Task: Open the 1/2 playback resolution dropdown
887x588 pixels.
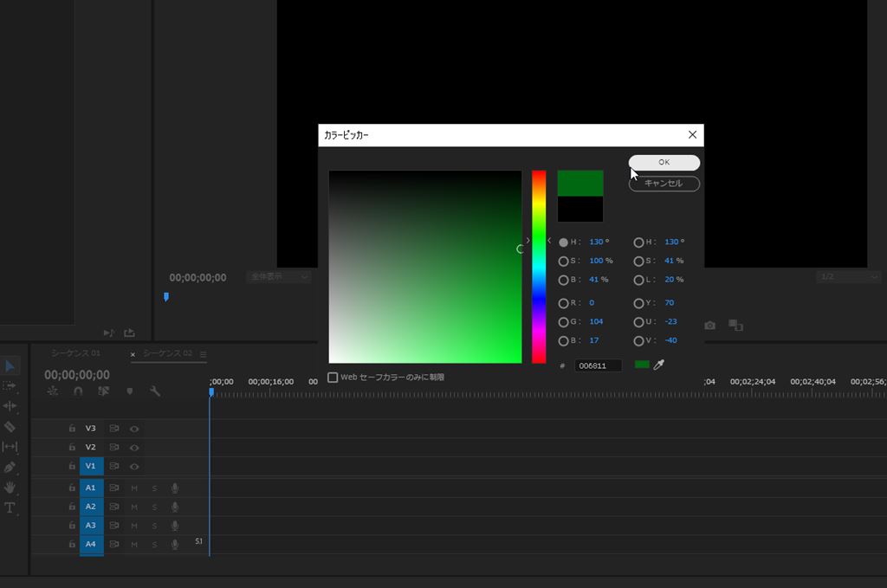Action: click(848, 277)
